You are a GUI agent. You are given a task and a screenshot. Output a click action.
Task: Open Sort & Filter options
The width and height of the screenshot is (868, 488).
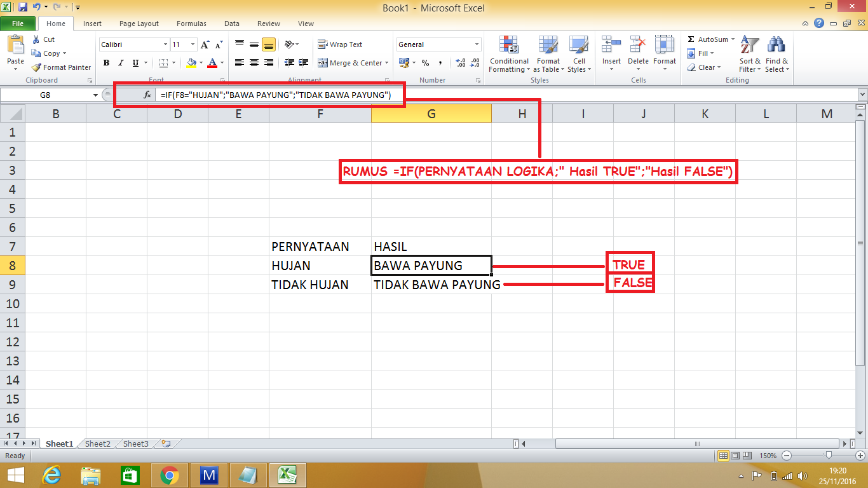[750, 54]
